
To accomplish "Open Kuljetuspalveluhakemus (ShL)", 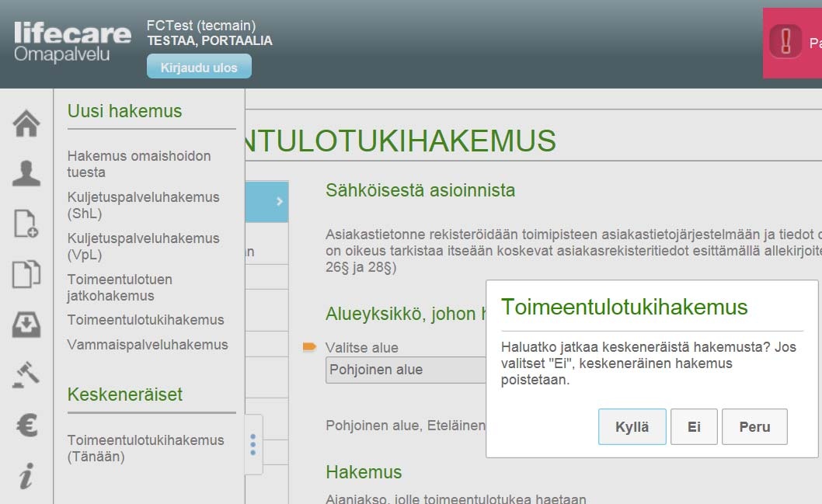I will [x=143, y=205].
